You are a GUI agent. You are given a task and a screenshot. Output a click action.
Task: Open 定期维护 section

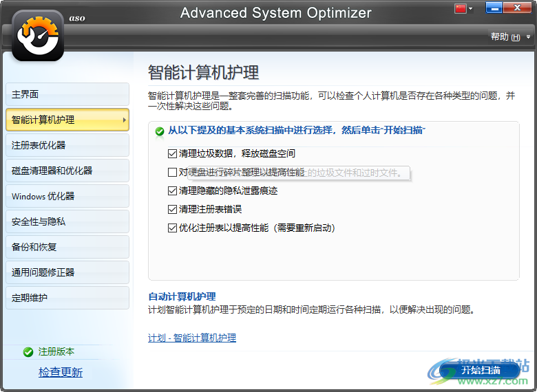(67, 298)
